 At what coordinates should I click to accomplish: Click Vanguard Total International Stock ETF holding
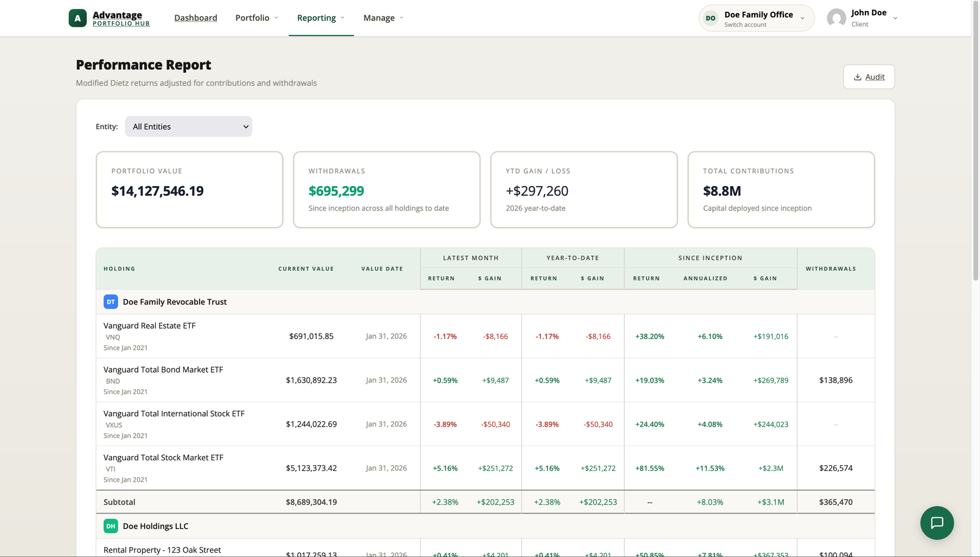pos(174,414)
